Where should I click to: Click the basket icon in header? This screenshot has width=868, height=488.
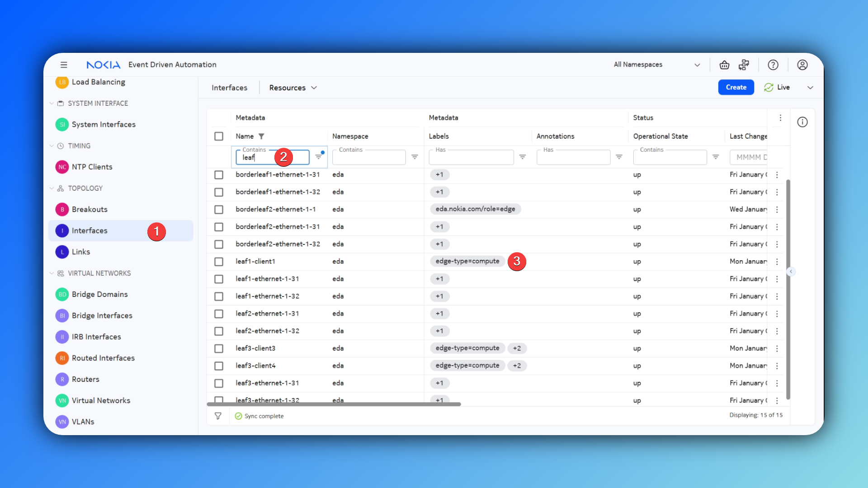click(724, 65)
